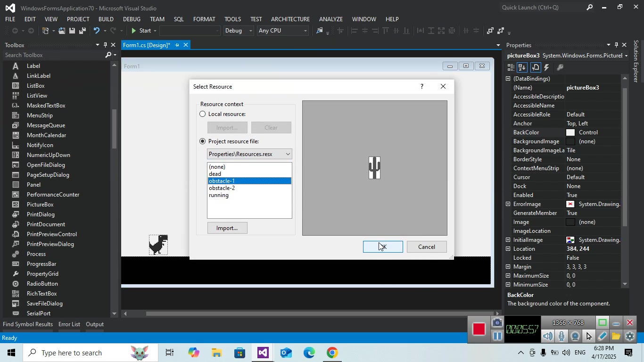Pin the Toolbox panel with the pushpin

coord(105,45)
